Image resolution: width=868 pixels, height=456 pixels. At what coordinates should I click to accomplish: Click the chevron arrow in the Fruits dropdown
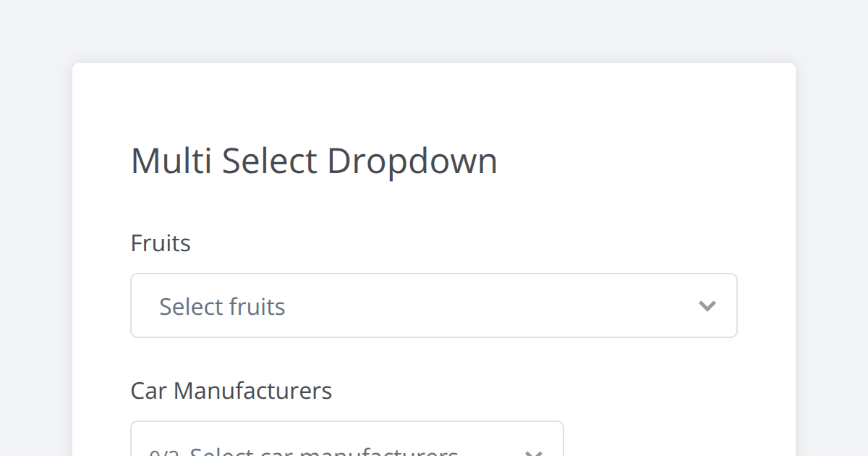click(707, 306)
